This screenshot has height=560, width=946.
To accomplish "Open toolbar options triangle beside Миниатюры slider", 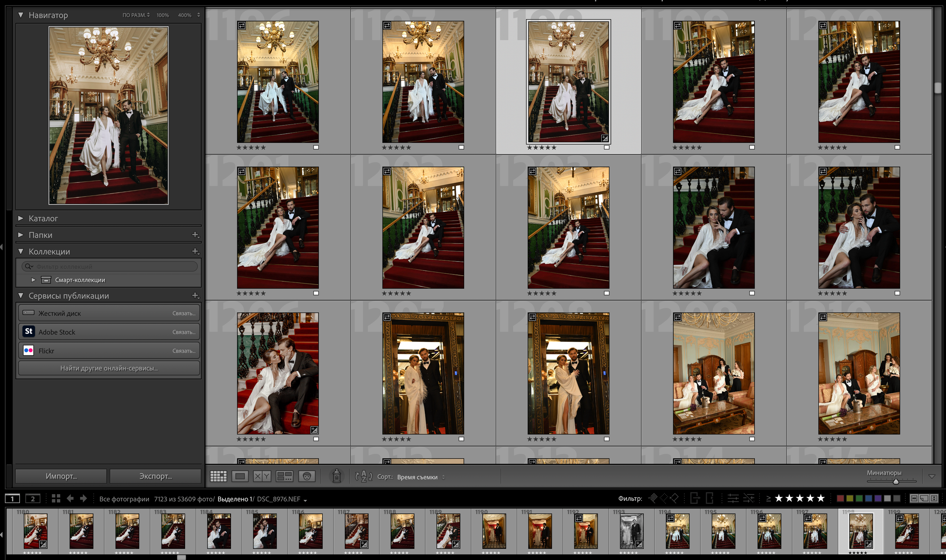I will 932,477.
